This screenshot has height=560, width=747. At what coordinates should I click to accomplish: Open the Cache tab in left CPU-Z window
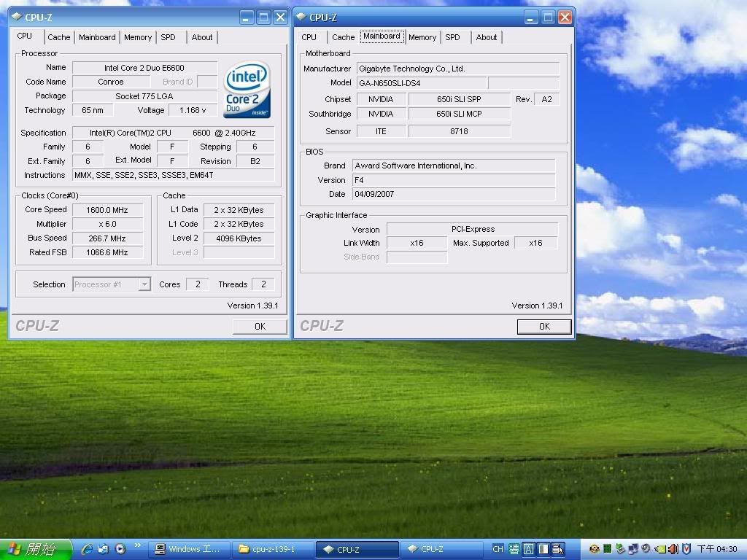pos(59,37)
